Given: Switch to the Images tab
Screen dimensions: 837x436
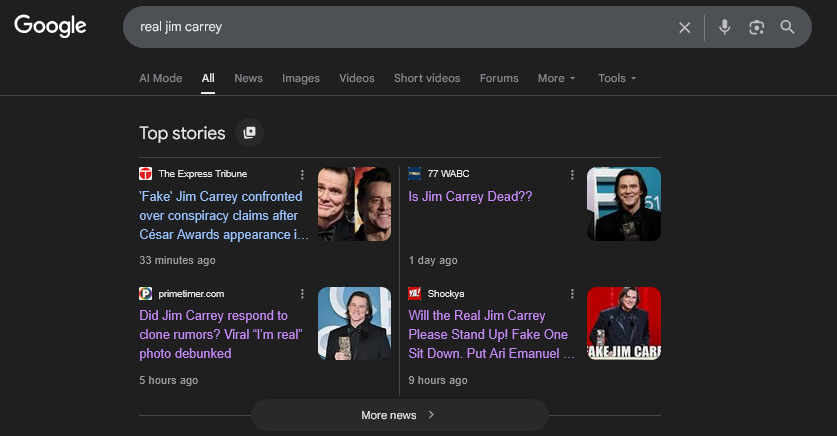Looking at the screenshot, I should tap(301, 78).
